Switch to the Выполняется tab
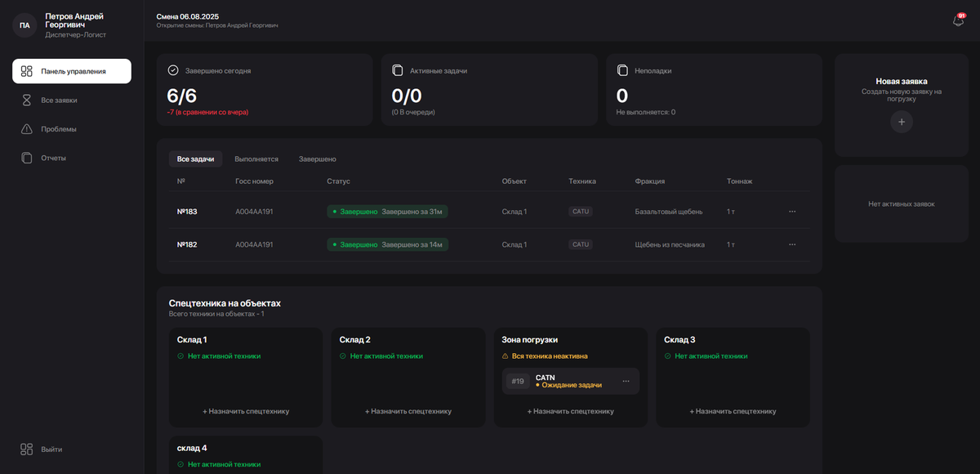980x474 pixels. click(x=256, y=159)
